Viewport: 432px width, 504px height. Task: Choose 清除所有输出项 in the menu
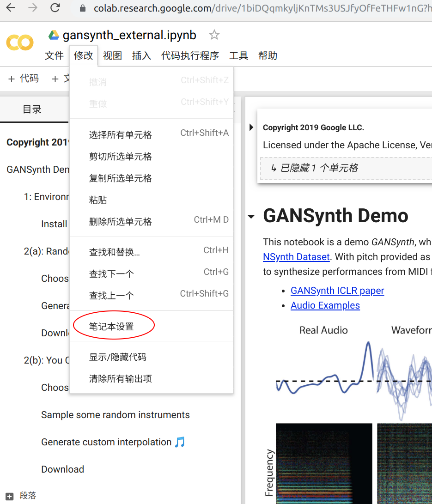point(120,379)
